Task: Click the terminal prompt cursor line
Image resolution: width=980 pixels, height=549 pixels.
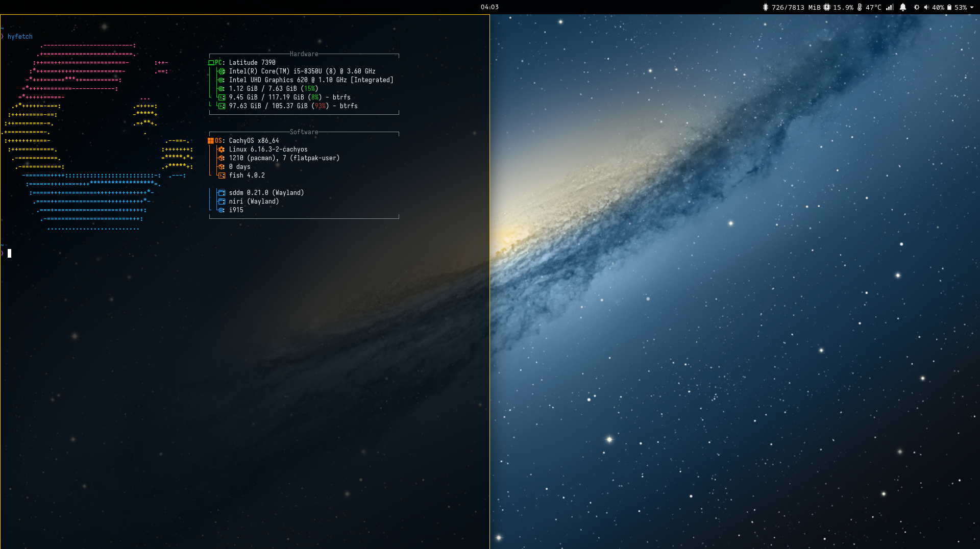Action: (9, 253)
